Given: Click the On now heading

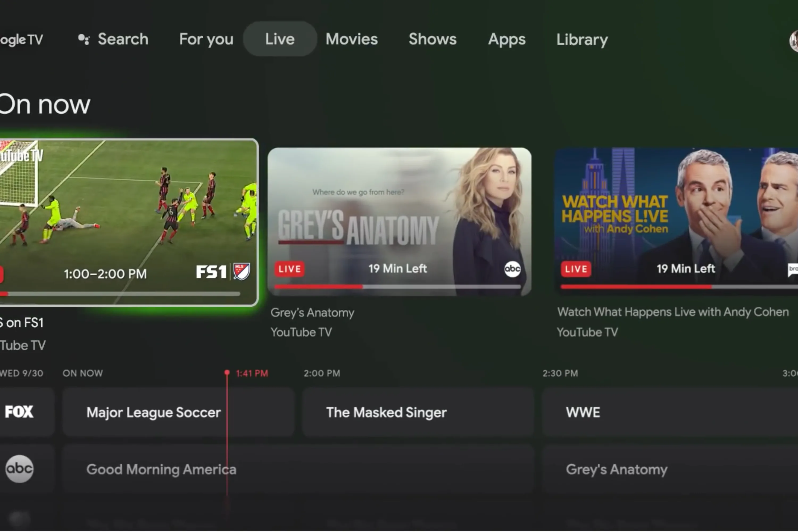Looking at the screenshot, I should point(45,105).
